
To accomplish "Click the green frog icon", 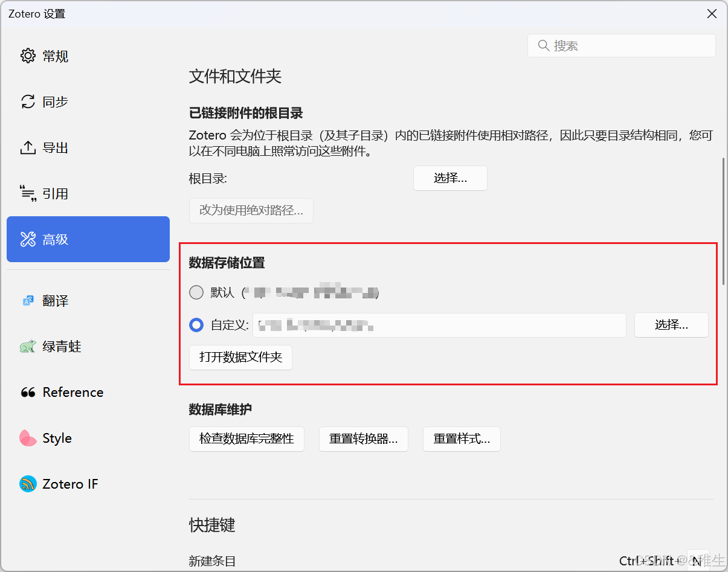I will tap(28, 347).
